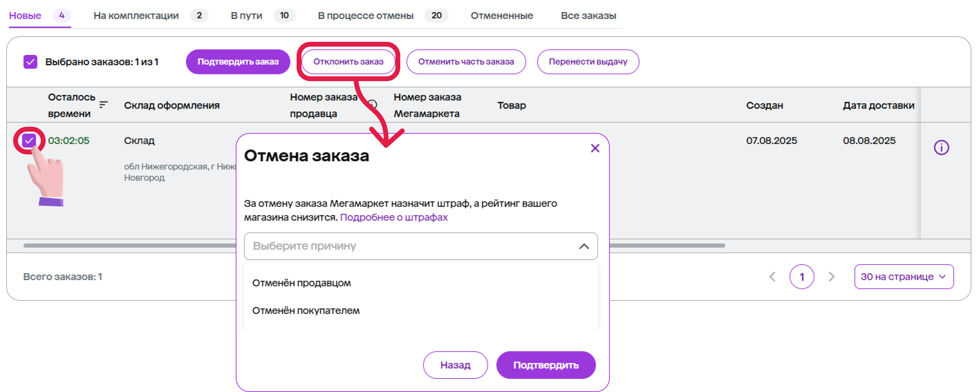
Task: Collapse the reason dropdown chevron
Action: (584, 246)
